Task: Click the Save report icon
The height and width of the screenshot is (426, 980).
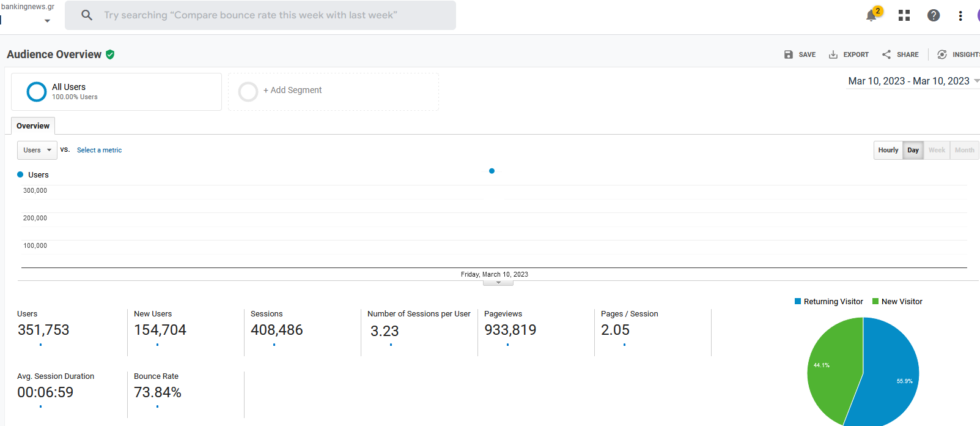Action: 789,54
